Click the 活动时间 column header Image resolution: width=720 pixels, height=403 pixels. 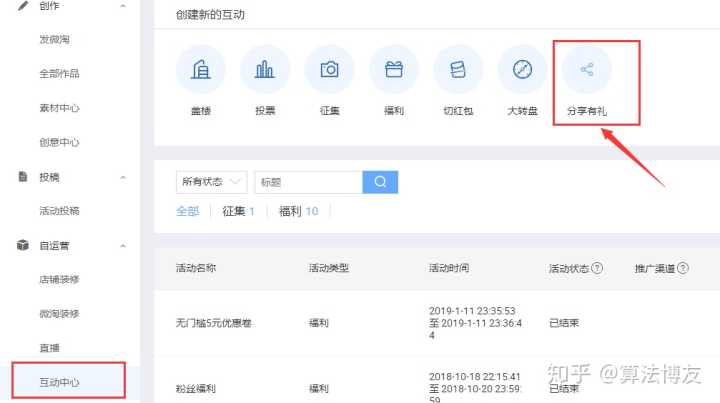449,268
